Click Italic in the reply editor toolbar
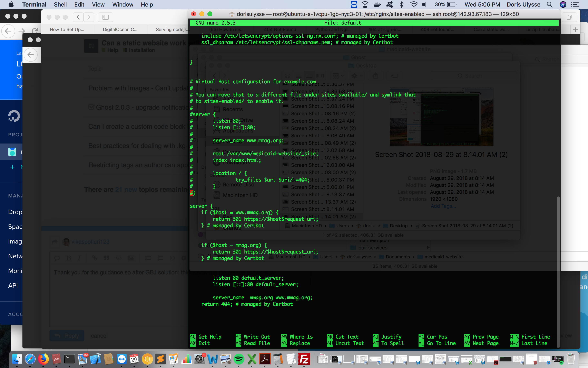This screenshot has height=368, width=588. [x=79, y=258]
